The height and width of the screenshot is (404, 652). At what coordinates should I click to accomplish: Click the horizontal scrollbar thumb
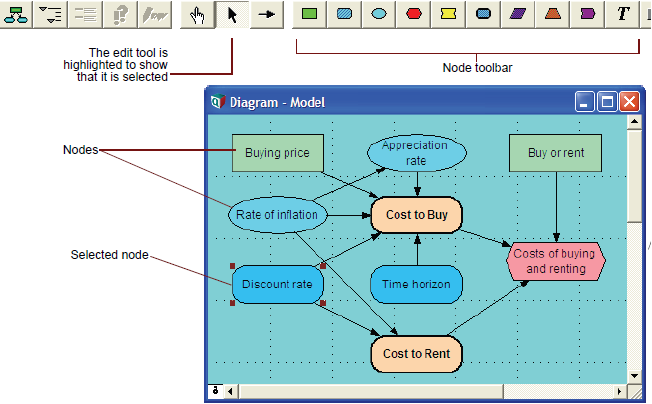(x=371, y=391)
